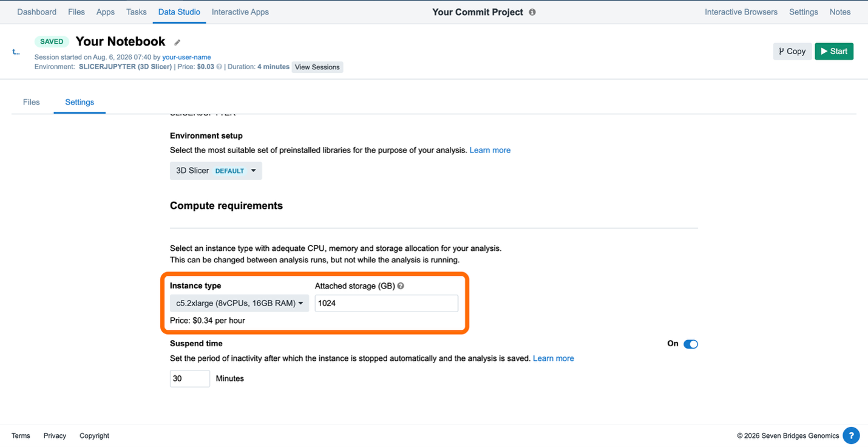Click the price info icon beside $0.03

pos(219,67)
